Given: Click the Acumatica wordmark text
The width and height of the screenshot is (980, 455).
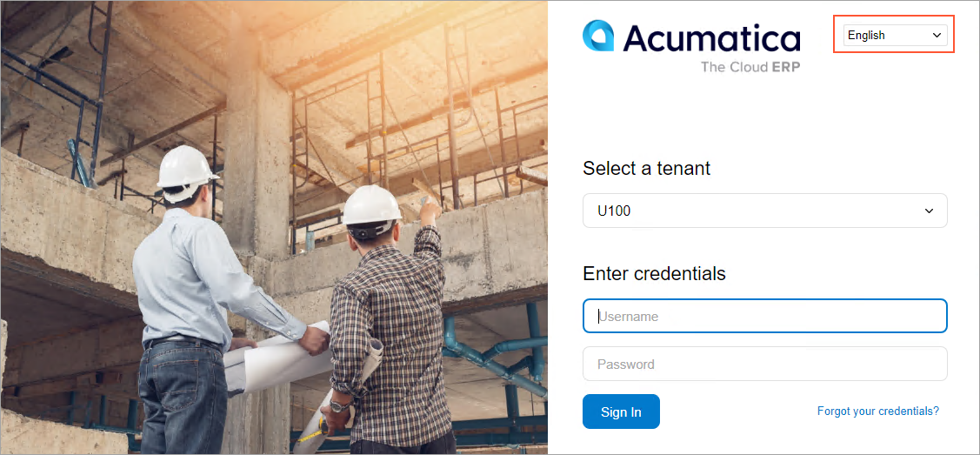Looking at the screenshot, I should coord(711,38).
